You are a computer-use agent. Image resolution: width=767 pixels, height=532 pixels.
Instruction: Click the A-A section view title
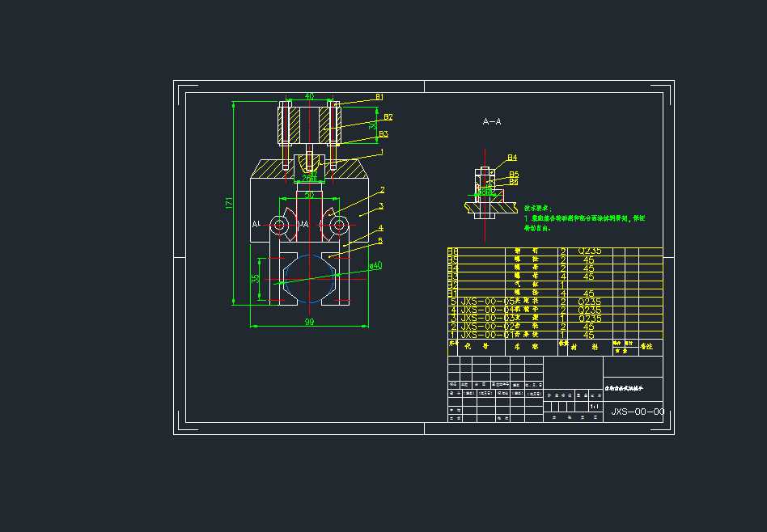click(x=492, y=121)
